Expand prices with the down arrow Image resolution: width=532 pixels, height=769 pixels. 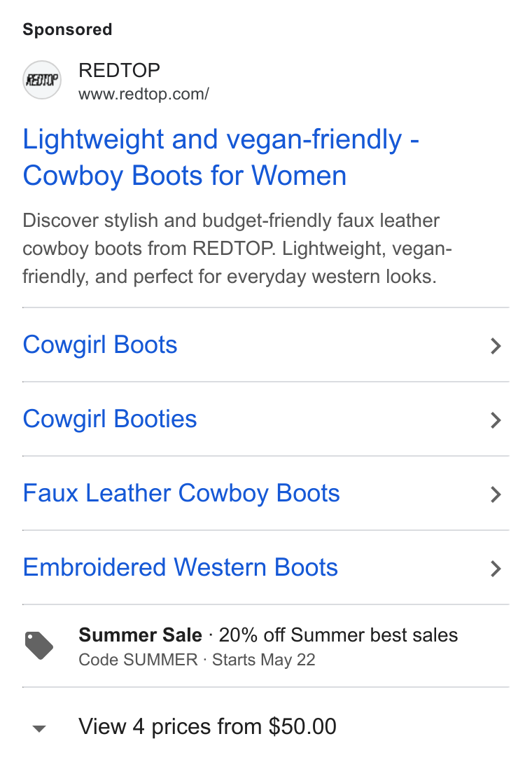tap(39, 728)
